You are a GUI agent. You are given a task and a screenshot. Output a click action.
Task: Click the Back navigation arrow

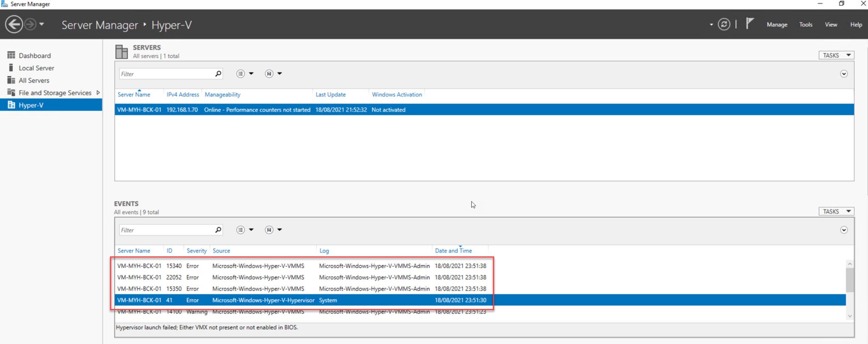click(14, 24)
